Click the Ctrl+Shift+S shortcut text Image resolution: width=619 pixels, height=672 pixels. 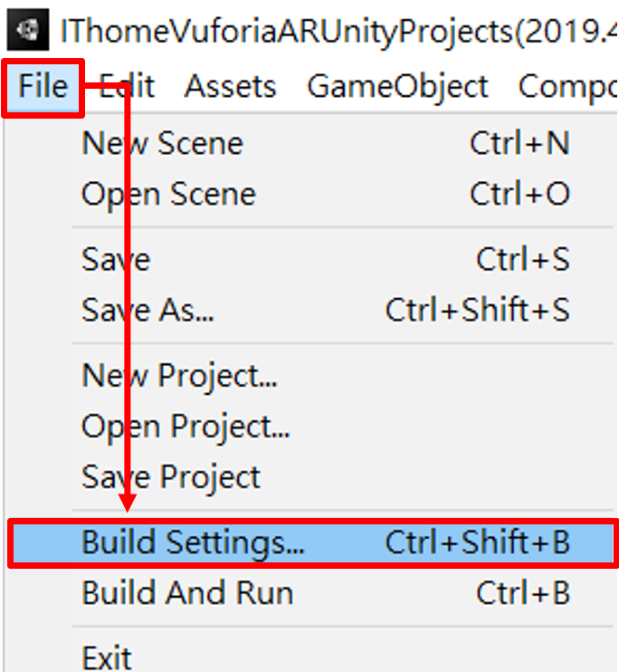pyautogui.click(x=478, y=310)
